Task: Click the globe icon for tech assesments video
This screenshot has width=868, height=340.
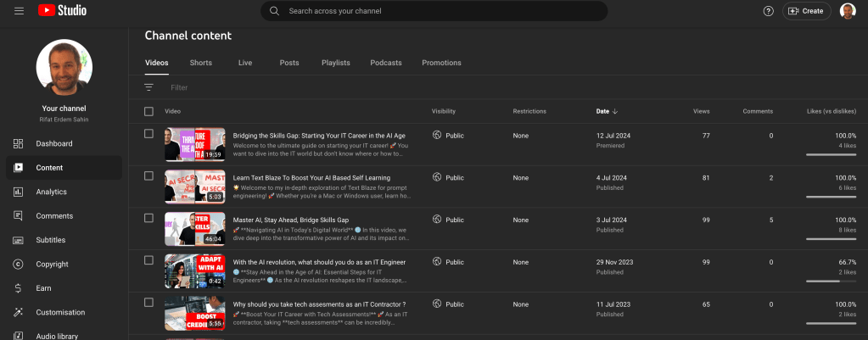Action: coord(437,304)
